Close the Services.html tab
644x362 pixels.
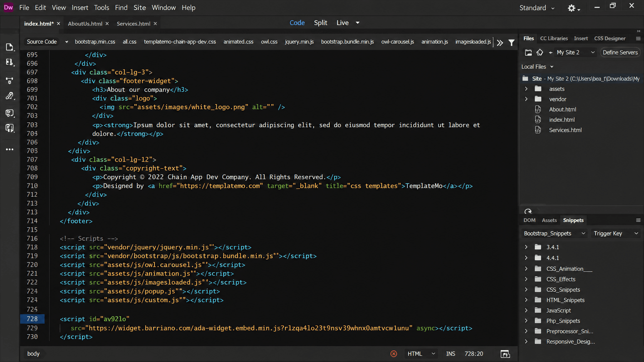coord(155,23)
